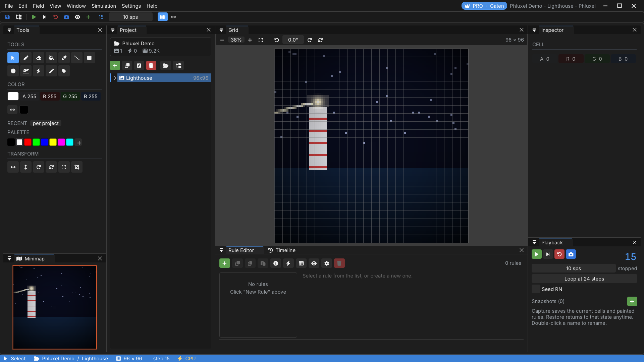Activate the Select arrow tool
Screen dimensions: 644x362
[13, 58]
